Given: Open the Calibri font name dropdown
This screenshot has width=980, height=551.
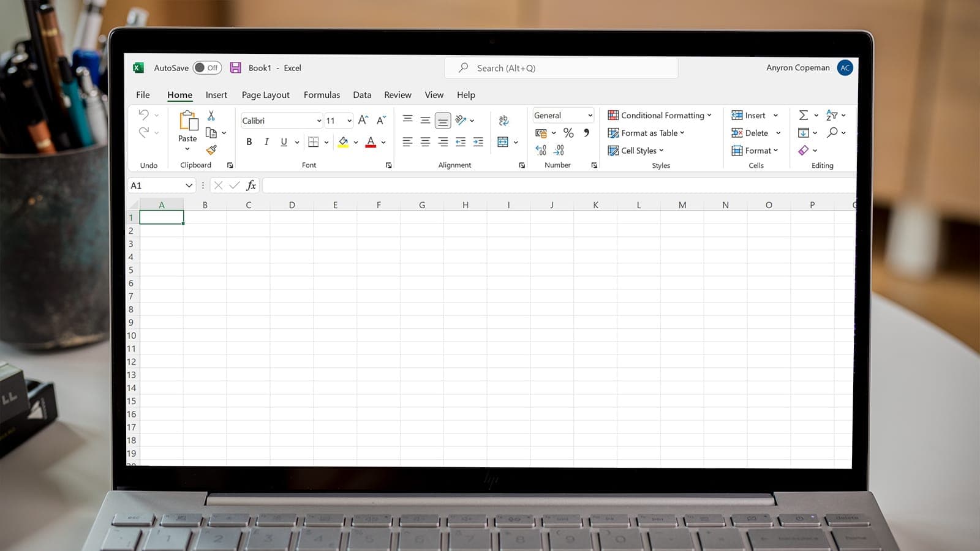Looking at the screenshot, I should click(319, 121).
